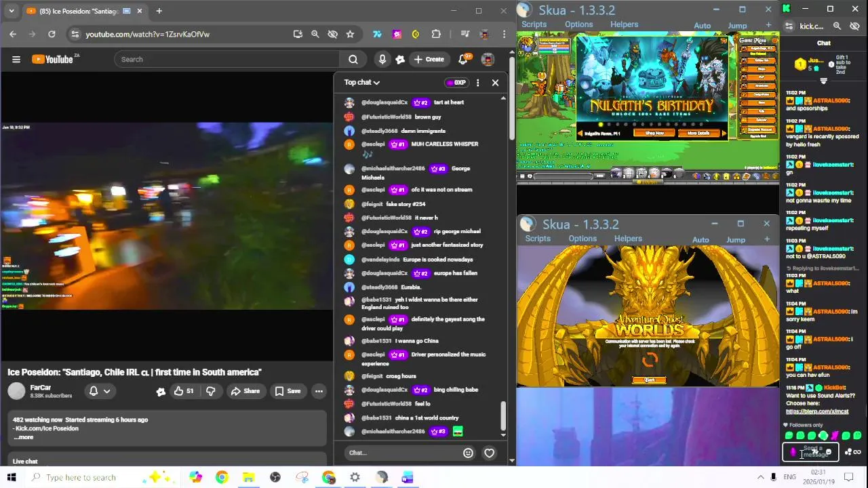This screenshot has width=868, height=488.
Task: Open YouTube hamburger guide menu
Action: coord(16,59)
